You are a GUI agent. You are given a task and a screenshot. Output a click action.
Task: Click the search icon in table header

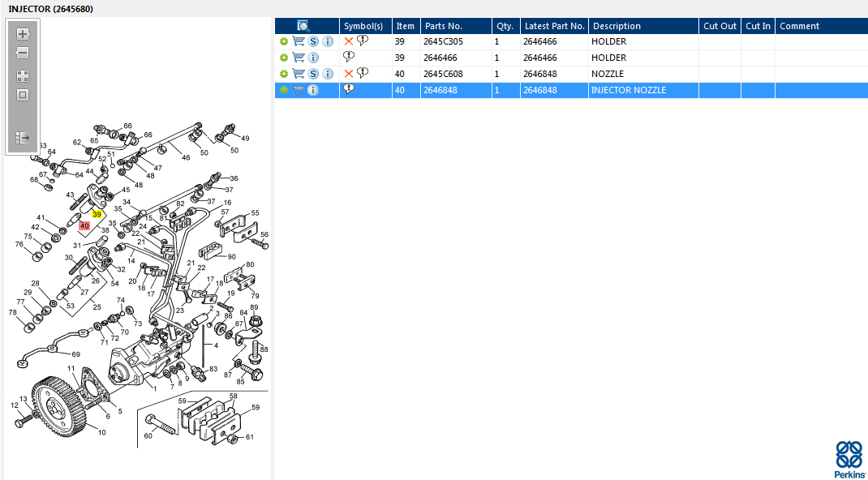point(303,26)
